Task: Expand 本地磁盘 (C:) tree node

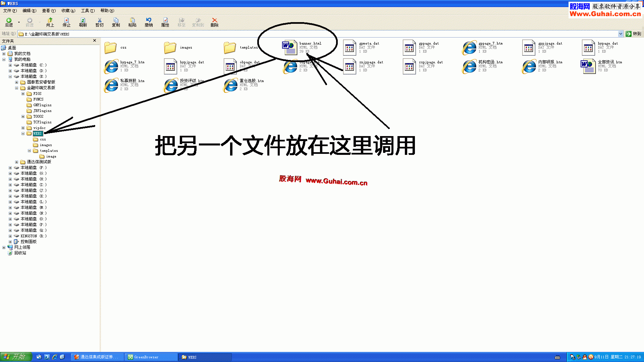Action: coord(10,65)
